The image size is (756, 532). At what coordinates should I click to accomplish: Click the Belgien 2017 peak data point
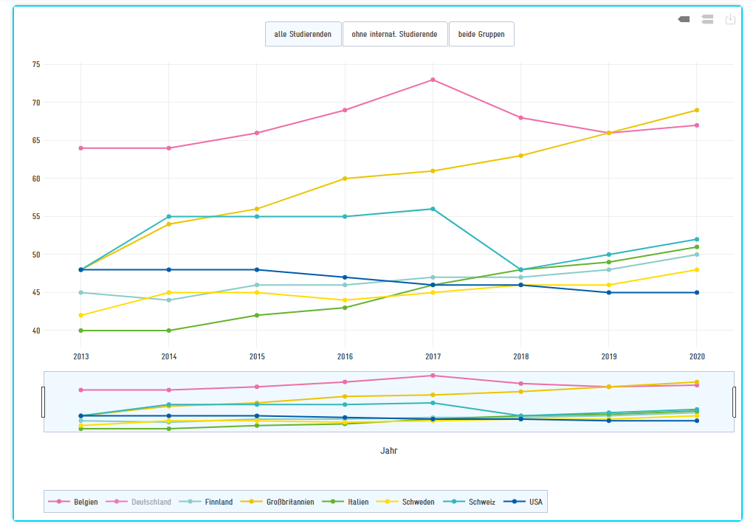[433, 80]
